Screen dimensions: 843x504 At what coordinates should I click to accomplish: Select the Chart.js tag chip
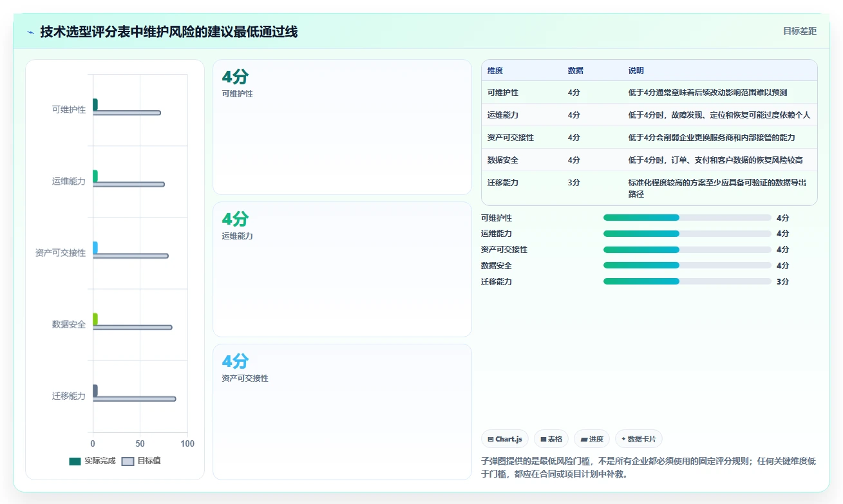(505, 439)
